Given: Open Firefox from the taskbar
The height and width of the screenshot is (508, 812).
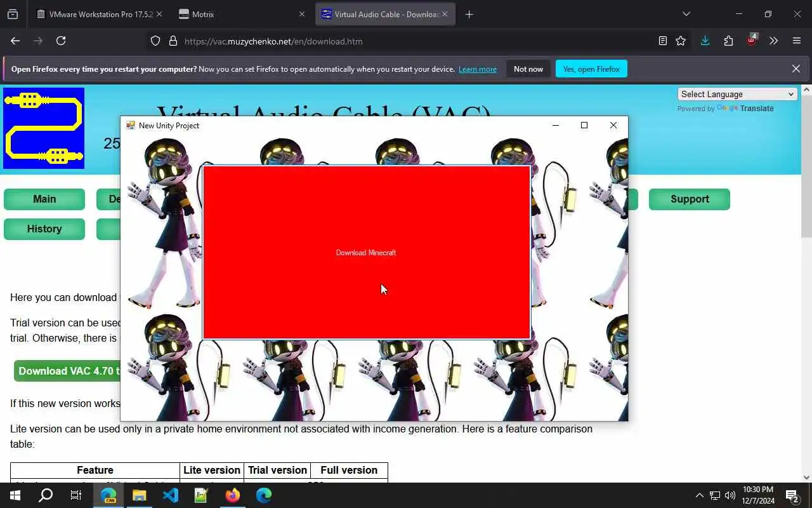Looking at the screenshot, I should click(x=233, y=495).
